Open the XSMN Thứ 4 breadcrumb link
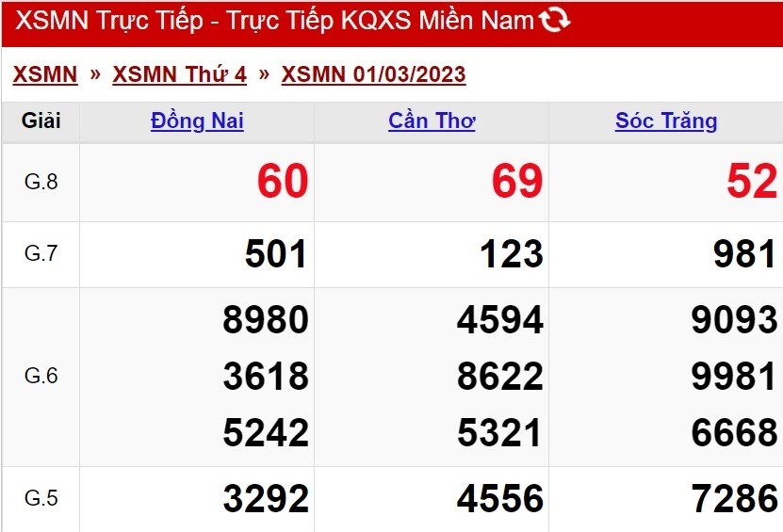This screenshot has width=783, height=532. (x=179, y=75)
